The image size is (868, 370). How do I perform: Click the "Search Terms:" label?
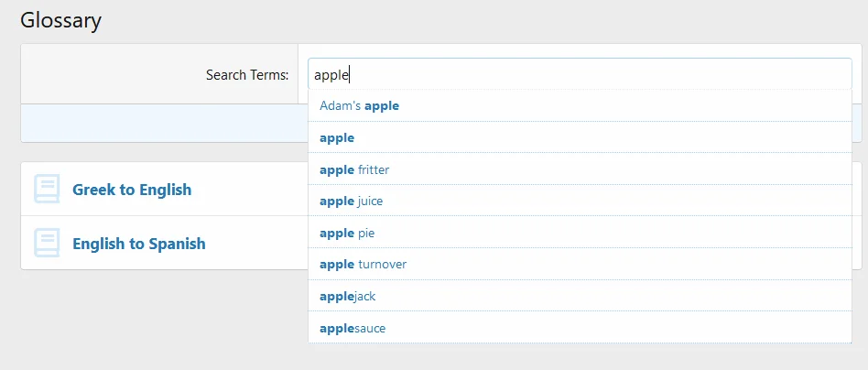point(247,74)
